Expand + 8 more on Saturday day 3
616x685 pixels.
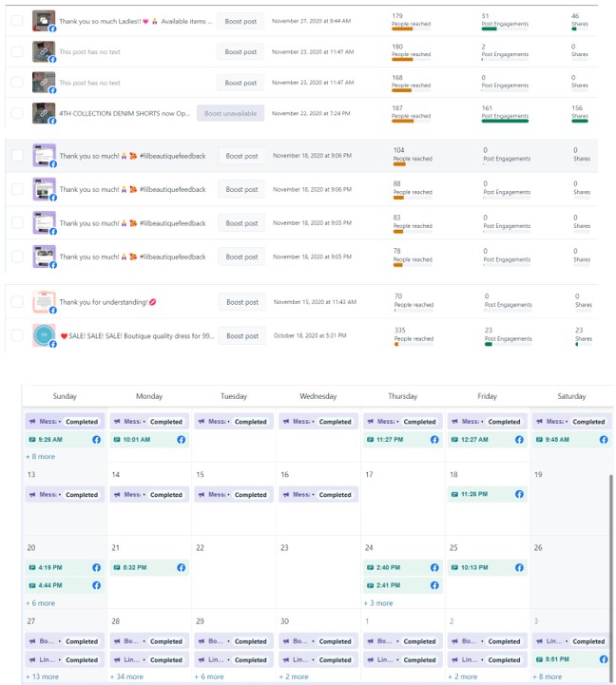[548, 676]
